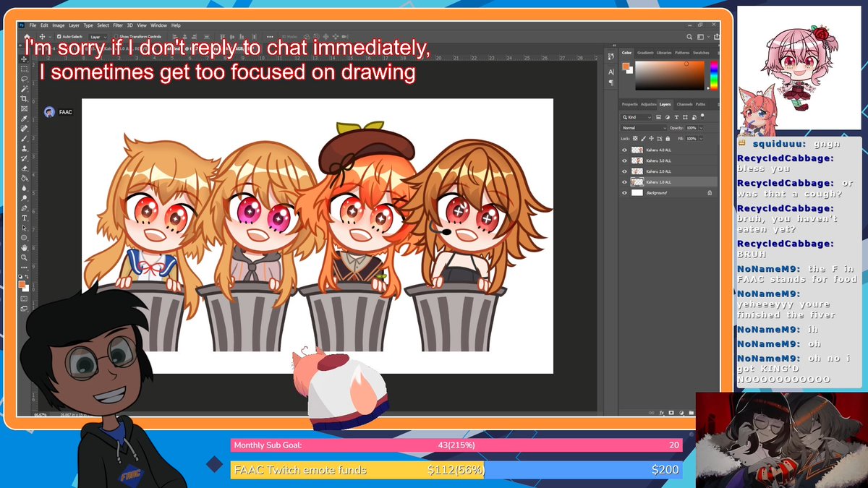
Task: Switch to the Libraries tab
Action: [x=664, y=53]
